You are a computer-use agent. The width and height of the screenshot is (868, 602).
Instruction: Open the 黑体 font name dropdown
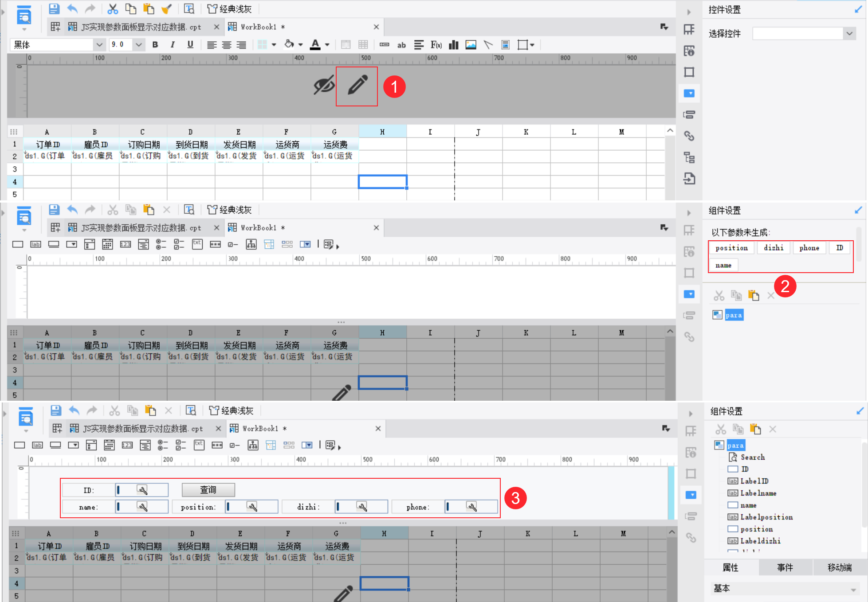[99, 45]
